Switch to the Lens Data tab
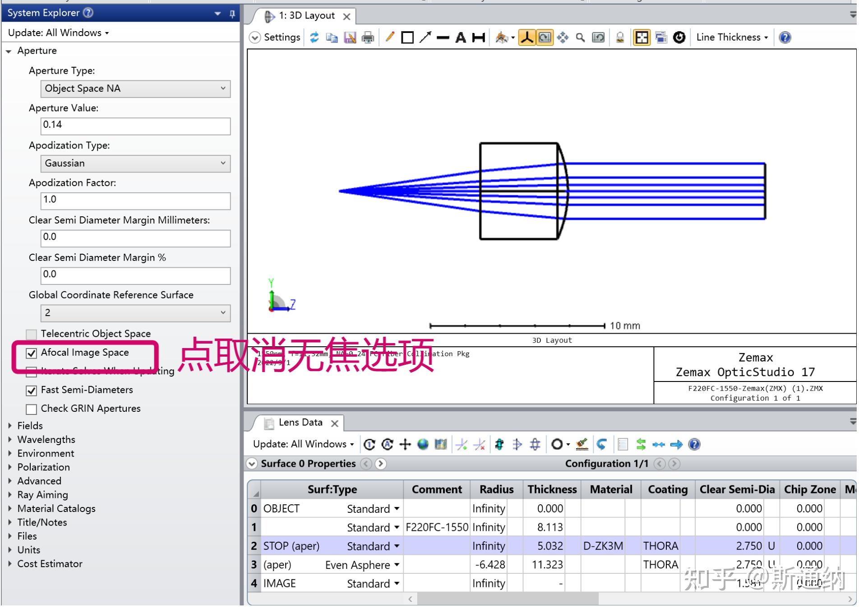Image resolution: width=868 pixels, height=614 pixels. click(300, 423)
